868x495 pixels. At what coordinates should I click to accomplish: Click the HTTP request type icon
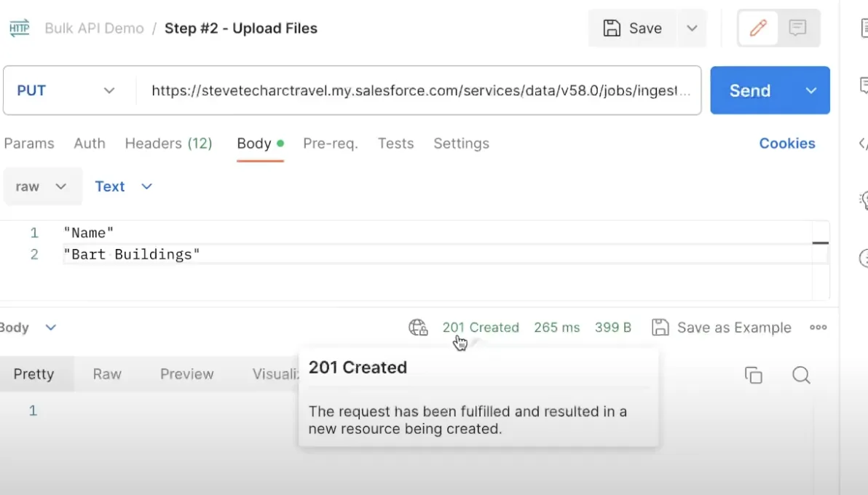[x=20, y=28]
